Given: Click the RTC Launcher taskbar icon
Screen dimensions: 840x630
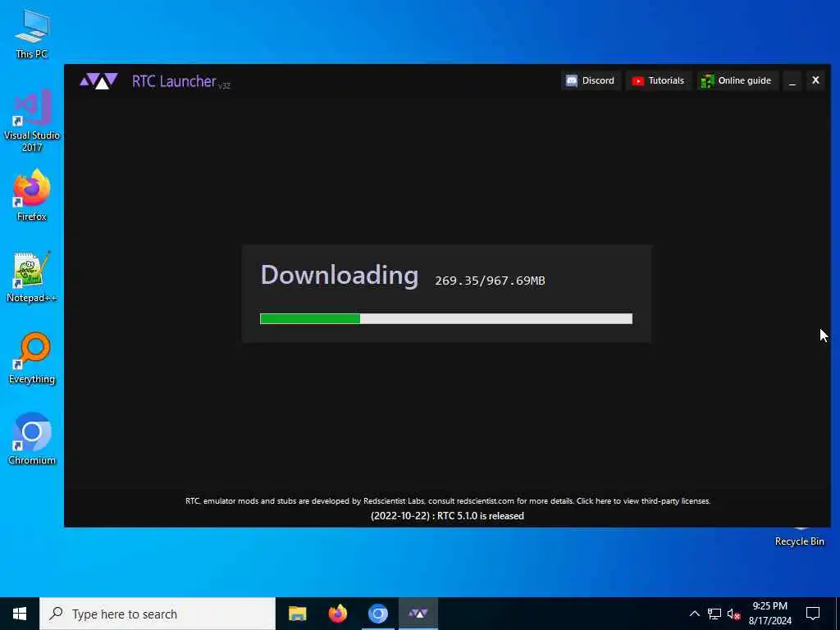Looking at the screenshot, I should click(418, 614).
